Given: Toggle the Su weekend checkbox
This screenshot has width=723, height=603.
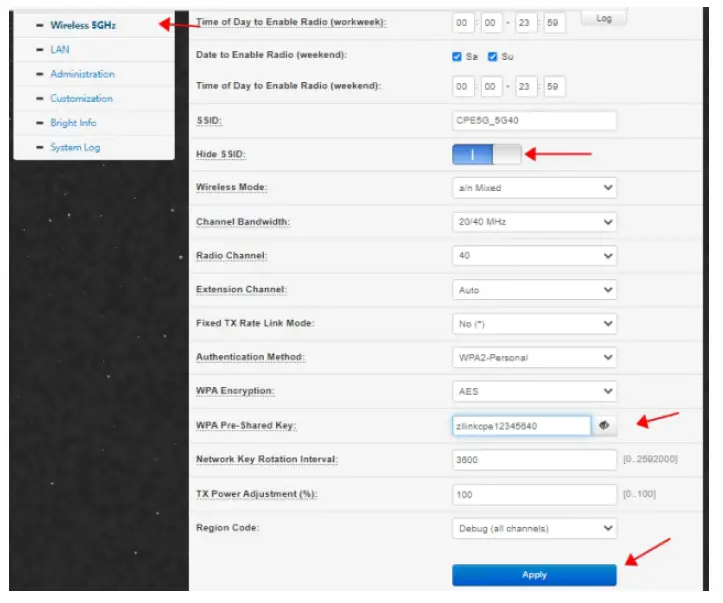Looking at the screenshot, I should pos(492,57).
